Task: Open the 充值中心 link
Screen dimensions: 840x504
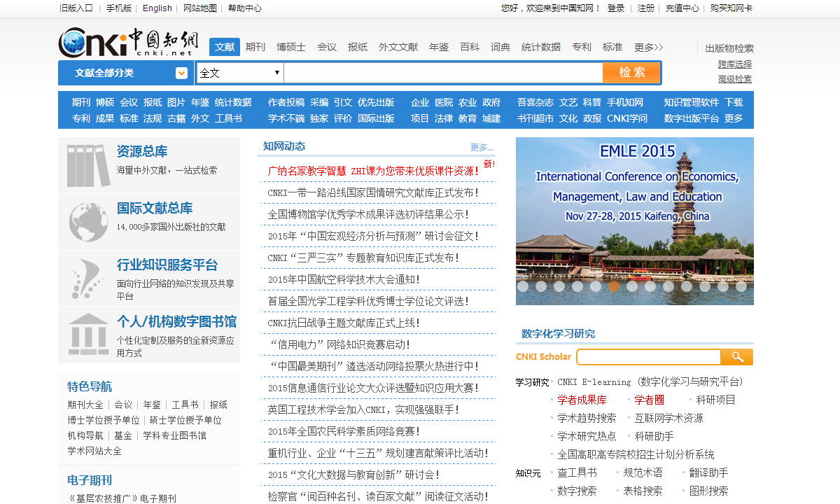Action: [x=682, y=8]
